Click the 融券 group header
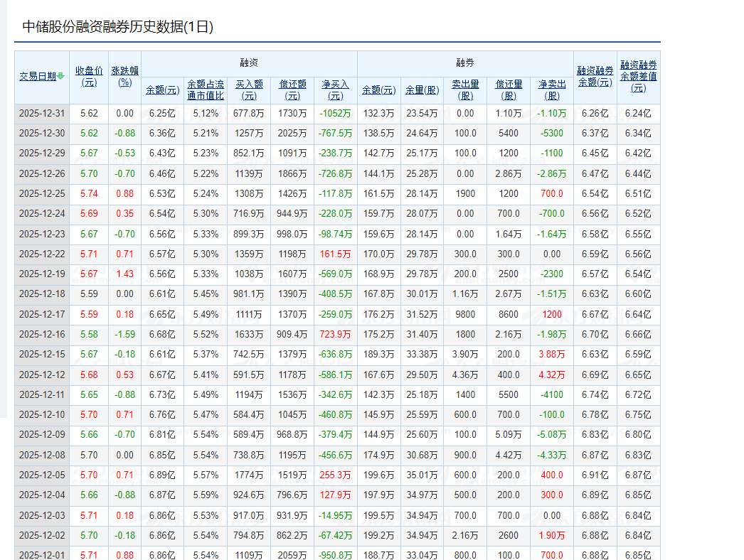Image resolution: width=744 pixels, height=560 pixels. point(465,63)
